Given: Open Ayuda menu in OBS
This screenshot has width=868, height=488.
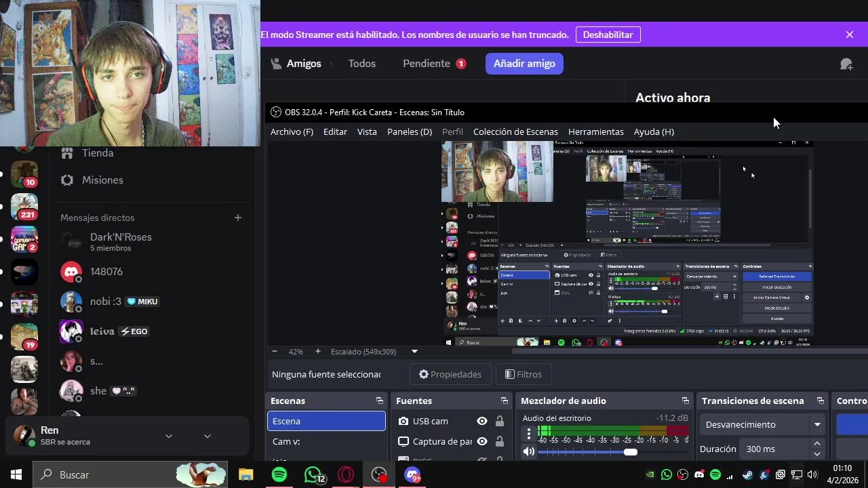Looking at the screenshot, I should pyautogui.click(x=654, y=132).
